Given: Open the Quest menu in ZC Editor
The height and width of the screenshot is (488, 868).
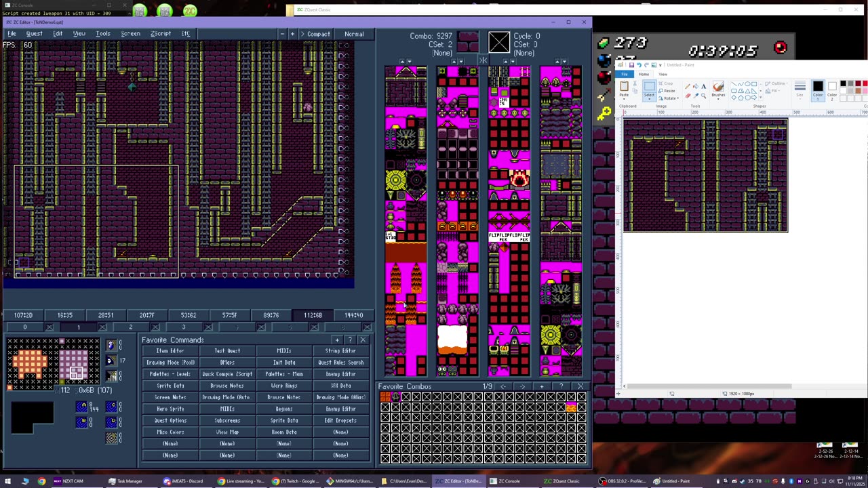Looking at the screenshot, I should 34,34.
